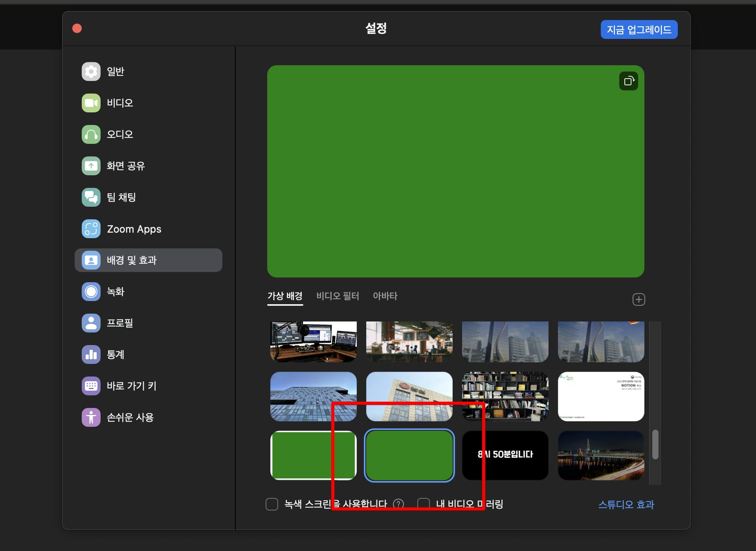756x551 pixels.
Task: Click the rotate video preview icon
Action: click(x=629, y=81)
